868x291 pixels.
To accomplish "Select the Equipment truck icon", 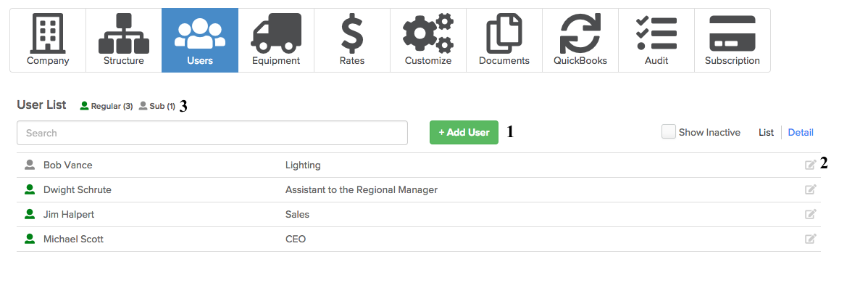I will [275, 41].
